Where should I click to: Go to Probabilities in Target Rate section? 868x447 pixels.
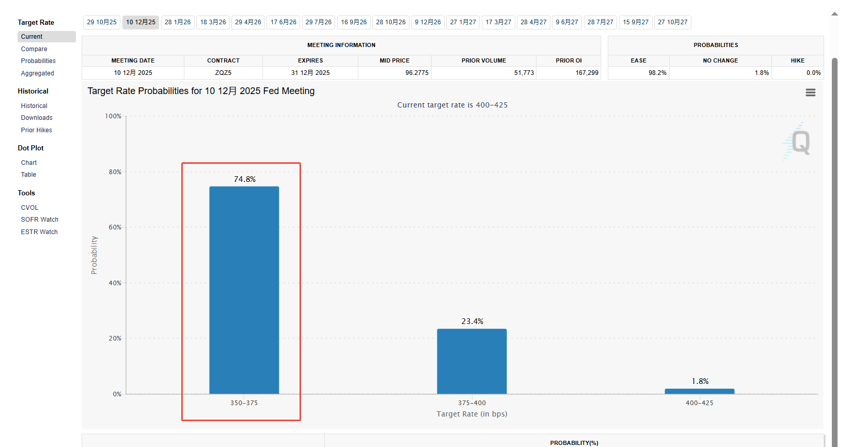click(38, 61)
